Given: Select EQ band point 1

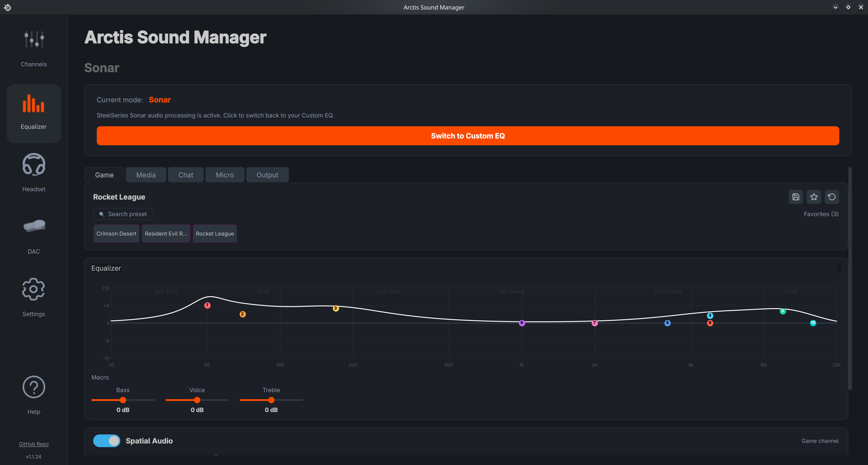Looking at the screenshot, I should [207, 305].
